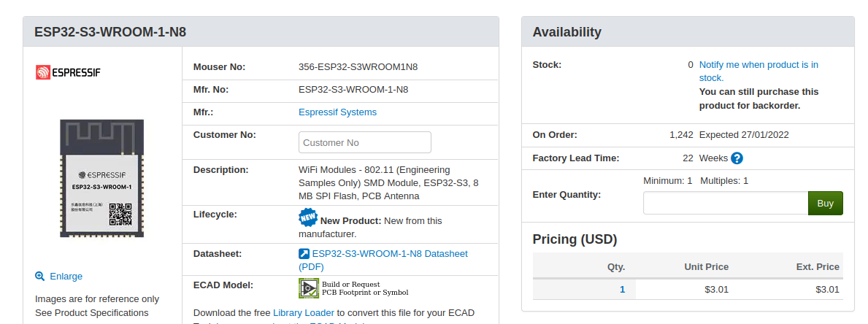
Task: Click the datasheet PDF arrow icon
Action: tap(304, 254)
